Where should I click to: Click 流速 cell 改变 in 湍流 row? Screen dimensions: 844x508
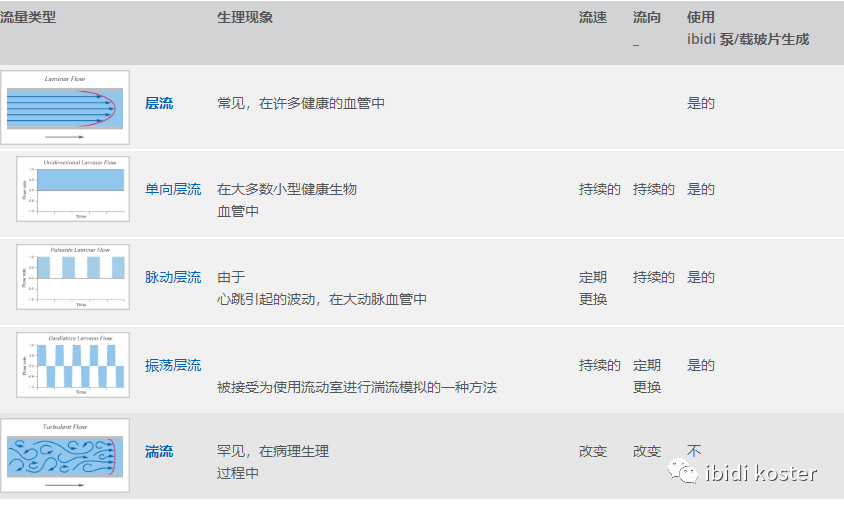point(593,451)
